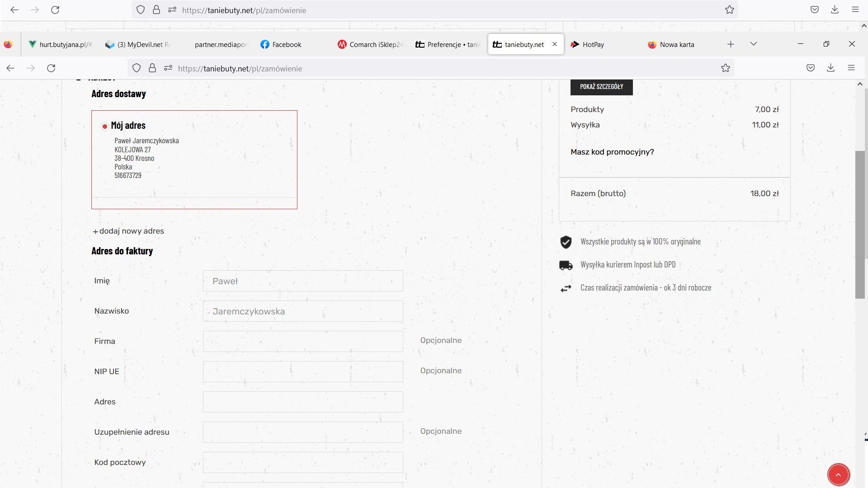Viewport: 868px width, 488px height.
Task: Click the Pokaż szczegóły button
Action: (x=601, y=86)
